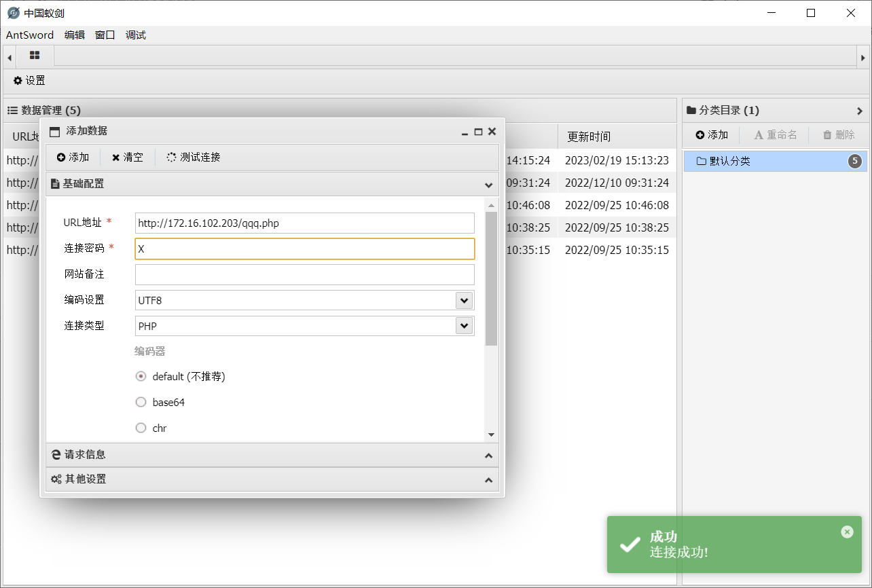
Task: Click the right tab-scroll arrow
Action: point(863,58)
